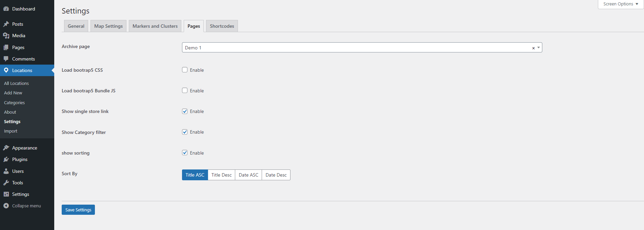Uncheck the show sorting checkbox

point(185,153)
